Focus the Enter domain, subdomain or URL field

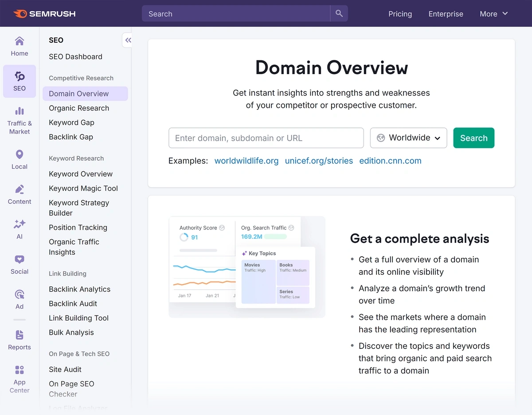(x=266, y=138)
